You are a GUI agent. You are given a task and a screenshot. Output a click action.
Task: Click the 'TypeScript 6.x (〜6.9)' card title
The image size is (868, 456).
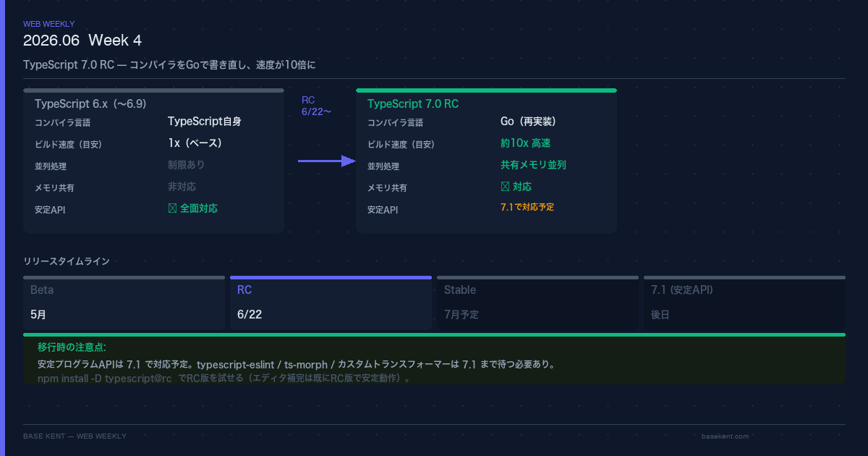pyautogui.click(x=90, y=104)
